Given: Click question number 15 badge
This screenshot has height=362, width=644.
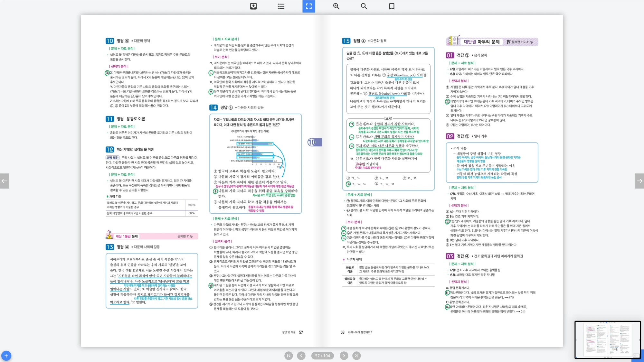Looking at the screenshot, I should click(346, 41).
